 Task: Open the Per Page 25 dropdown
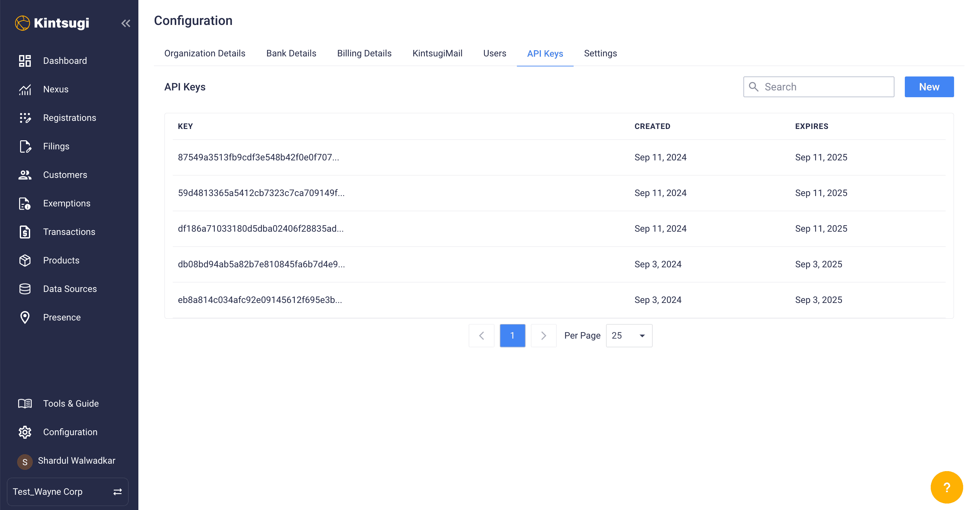coord(628,335)
